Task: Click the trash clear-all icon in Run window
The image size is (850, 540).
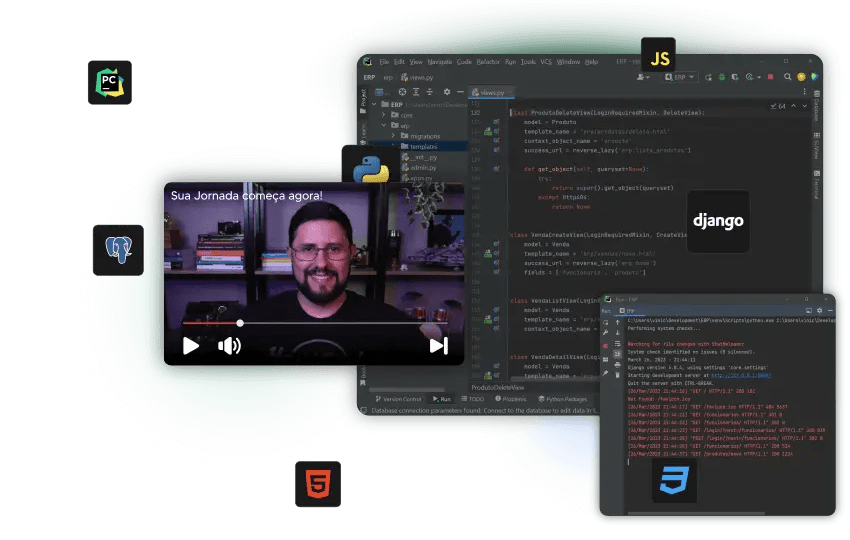Action: (617, 375)
